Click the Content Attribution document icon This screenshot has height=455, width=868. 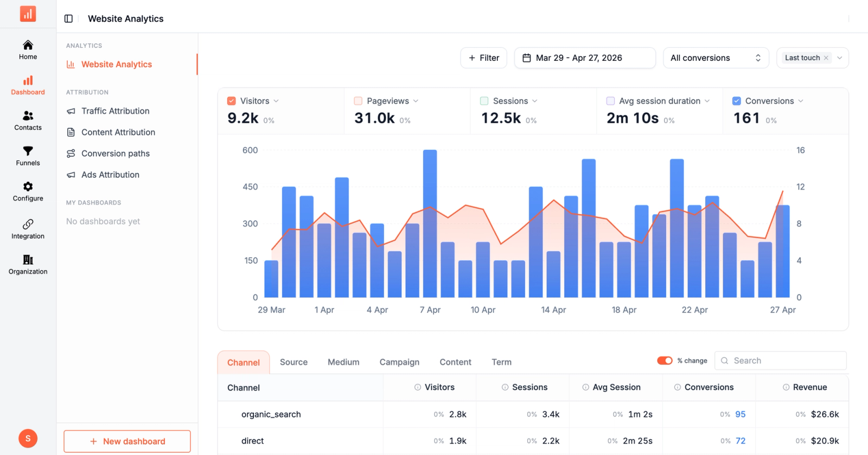71,132
